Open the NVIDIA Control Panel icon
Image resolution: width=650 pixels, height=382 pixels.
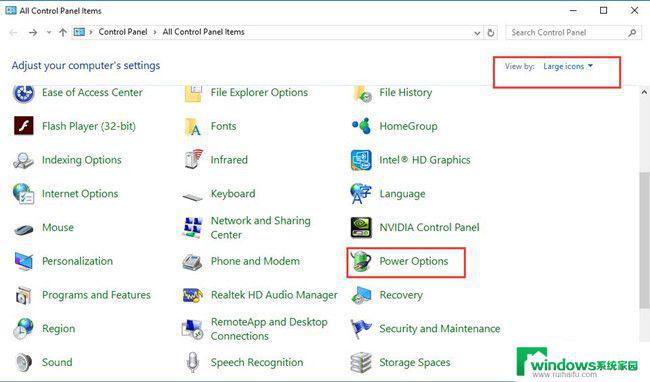[x=361, y=227]
